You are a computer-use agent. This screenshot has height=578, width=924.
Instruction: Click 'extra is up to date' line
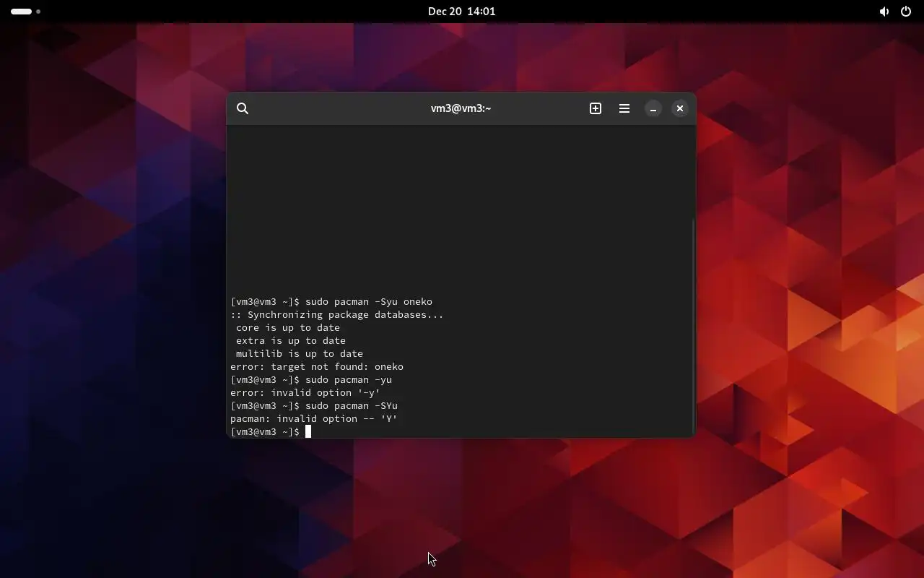coord(291,341)
